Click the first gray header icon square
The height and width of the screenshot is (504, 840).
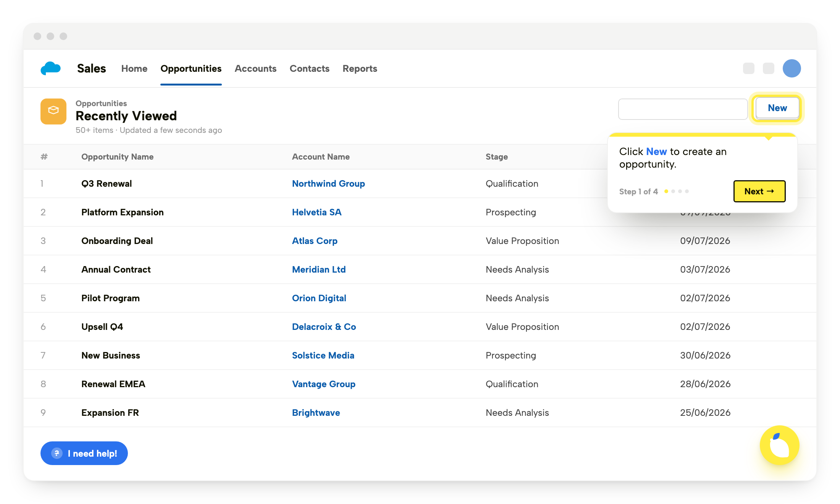(749, 68)
